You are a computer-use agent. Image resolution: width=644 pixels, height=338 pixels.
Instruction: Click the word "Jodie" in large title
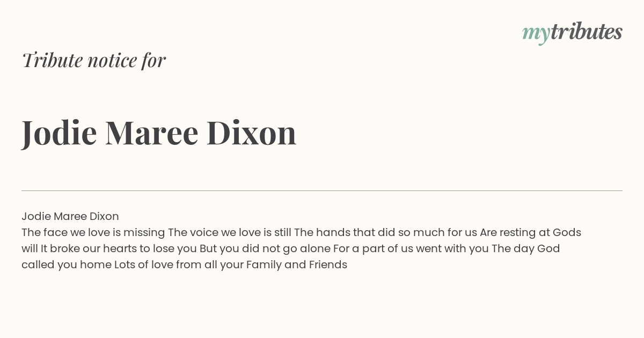point(59,133)
